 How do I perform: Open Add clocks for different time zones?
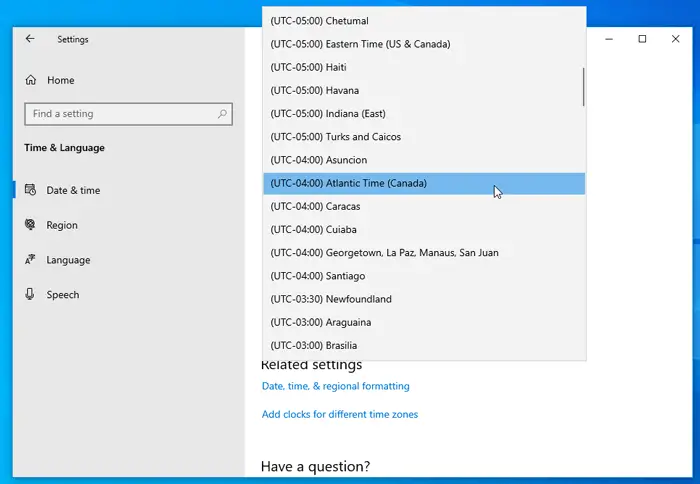click(340, 414)
